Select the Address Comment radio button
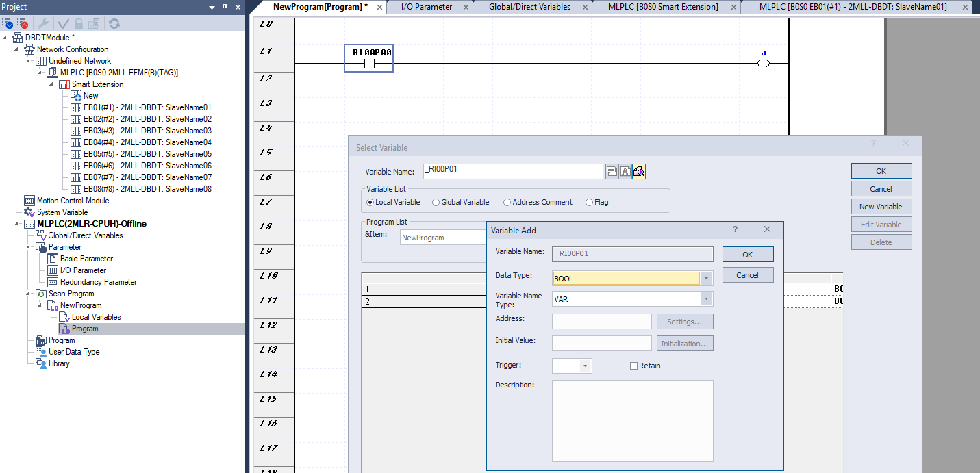This screenshot has width=980, height=473. click(x=507, y=202)
